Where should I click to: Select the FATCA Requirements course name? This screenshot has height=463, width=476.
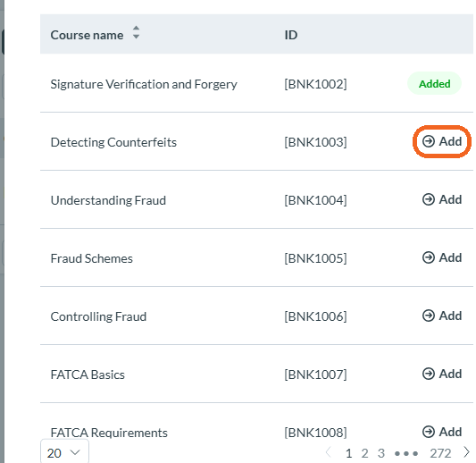(109, 433)
